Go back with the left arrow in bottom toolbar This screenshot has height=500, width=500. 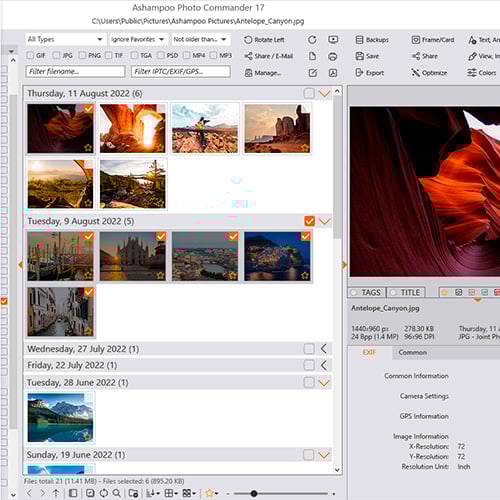click(x=29, y=493)
